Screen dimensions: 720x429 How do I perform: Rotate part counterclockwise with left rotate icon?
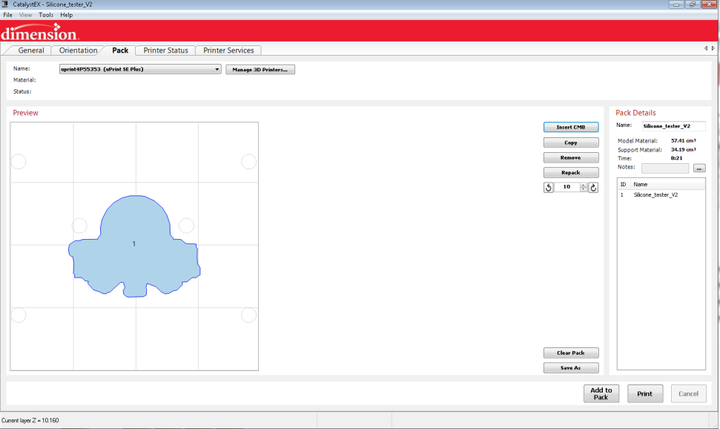pyautogui.click(x=548, y=187)
